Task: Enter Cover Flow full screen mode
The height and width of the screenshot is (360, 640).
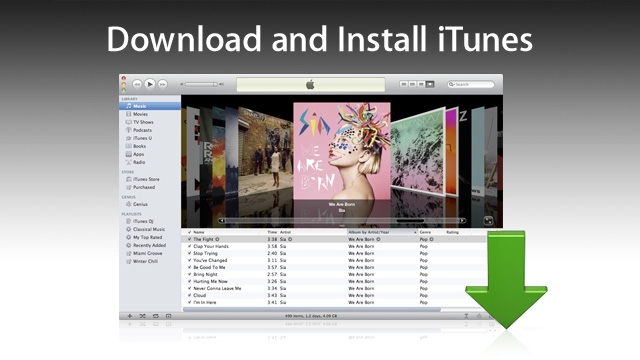Action: (x=488, y=221)
